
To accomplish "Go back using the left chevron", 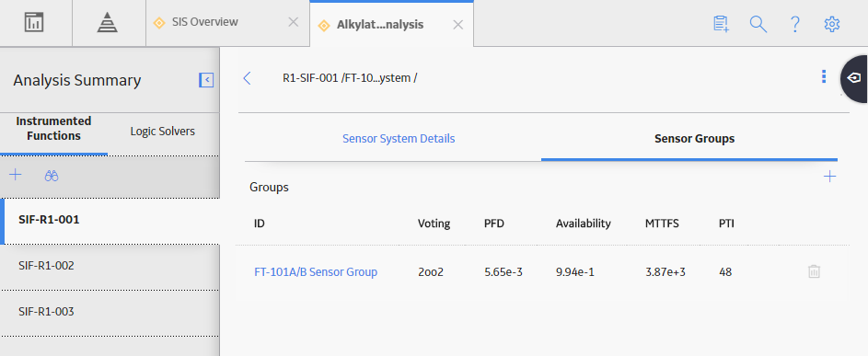I will 247,78.
